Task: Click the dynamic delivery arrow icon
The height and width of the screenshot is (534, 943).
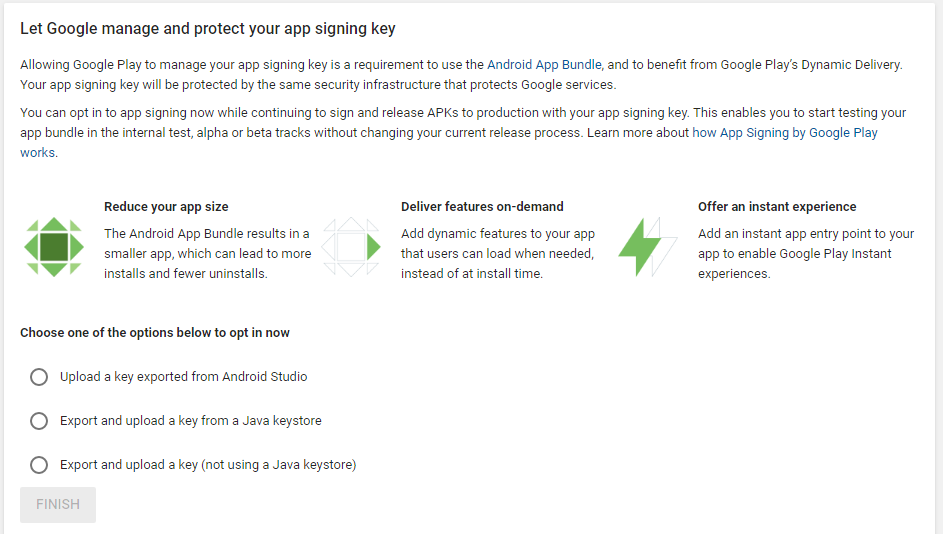Action: tap(351, 247)
